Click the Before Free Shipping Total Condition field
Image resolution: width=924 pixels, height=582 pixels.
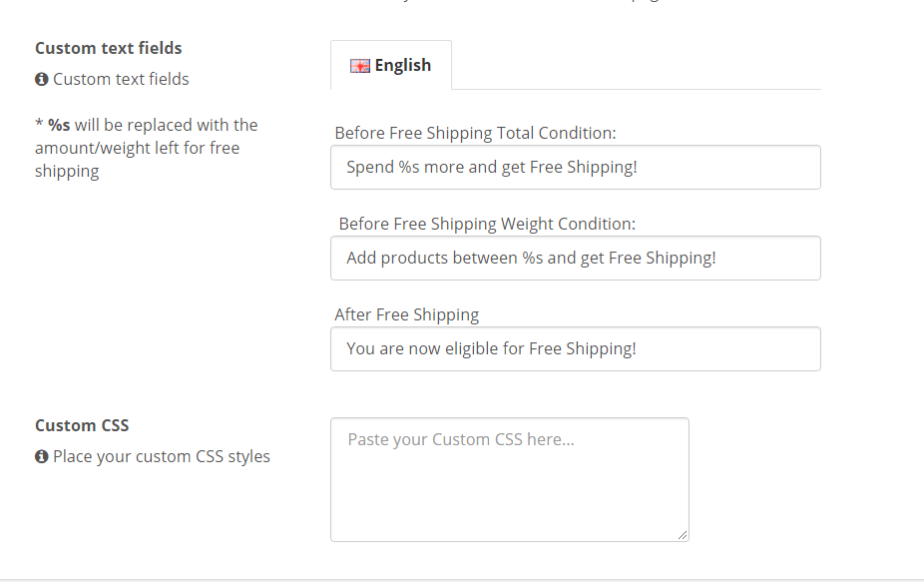[x=575, y=167]
